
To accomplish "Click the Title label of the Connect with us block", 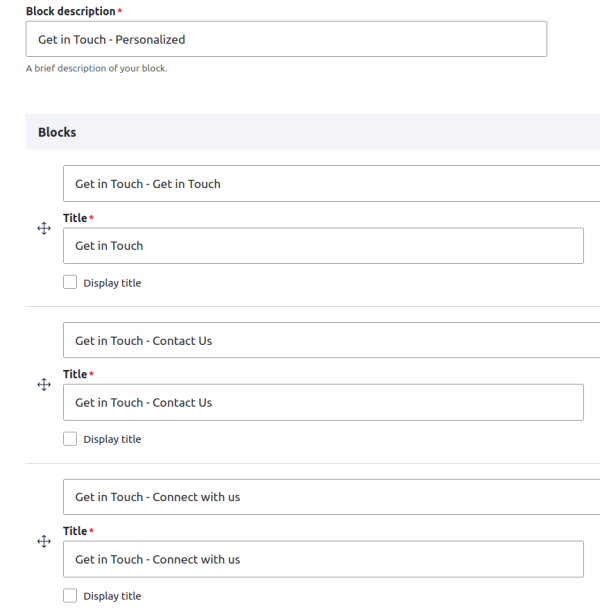I will coord(75,531).
